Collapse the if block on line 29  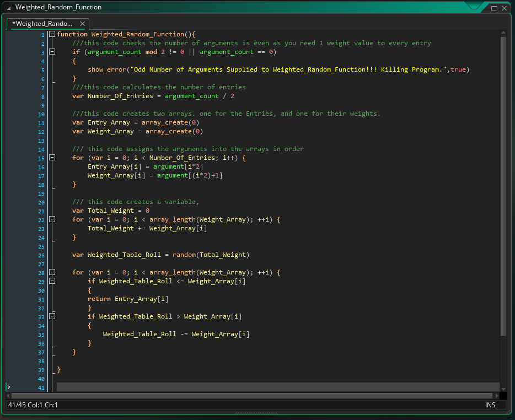pos(52,281)
